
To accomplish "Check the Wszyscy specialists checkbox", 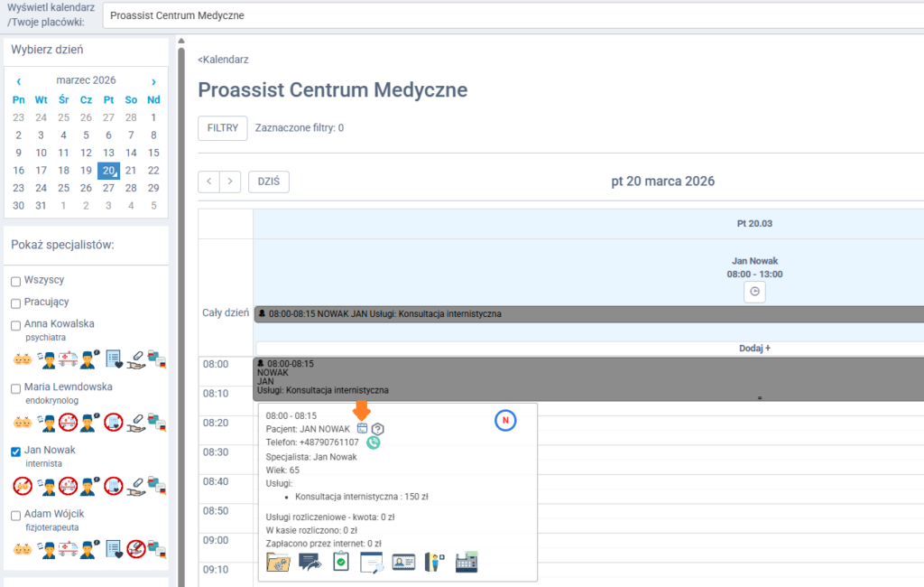I will point(15,281).
